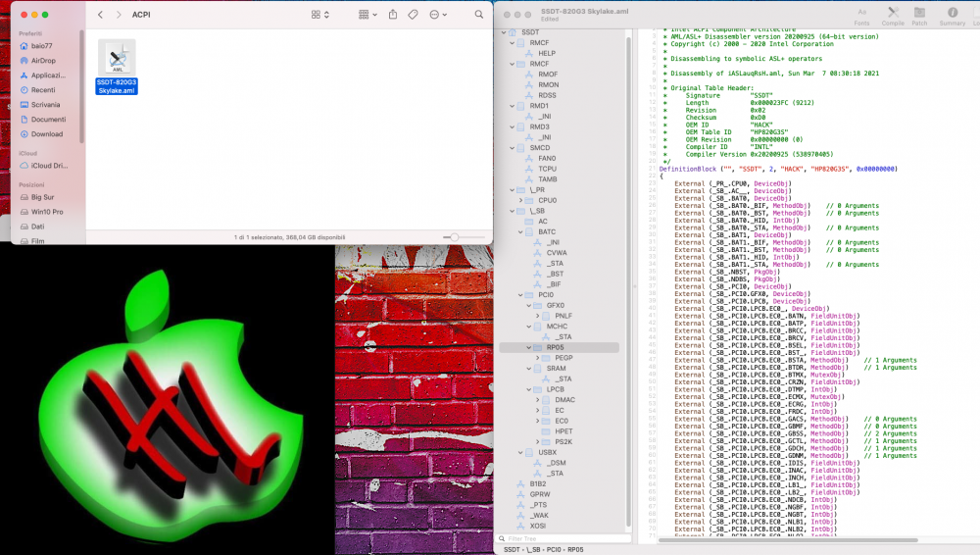Click PCI0 in the path breadcrumb
The width and height of the screenshot is (980, 555).
tap(554, 550)
